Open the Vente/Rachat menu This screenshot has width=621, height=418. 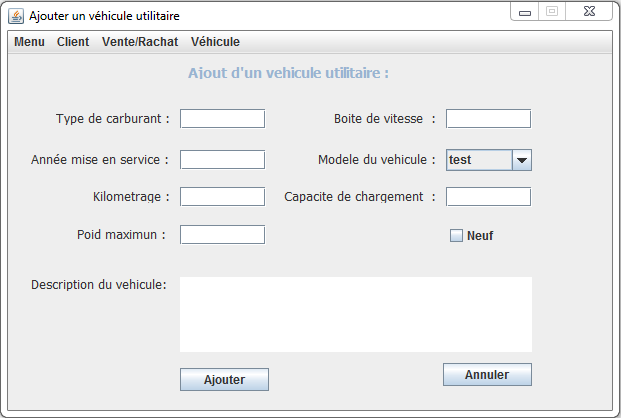point(140,42)
